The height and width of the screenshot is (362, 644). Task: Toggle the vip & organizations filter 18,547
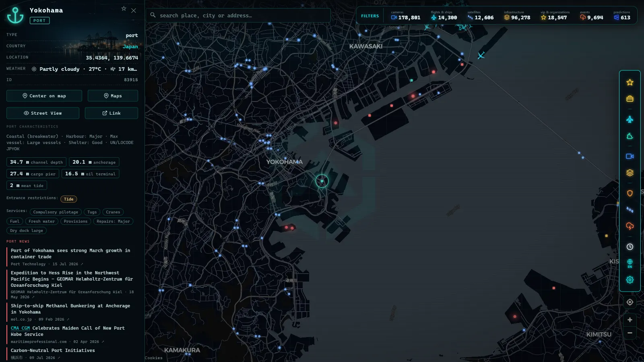click(555, 16)
